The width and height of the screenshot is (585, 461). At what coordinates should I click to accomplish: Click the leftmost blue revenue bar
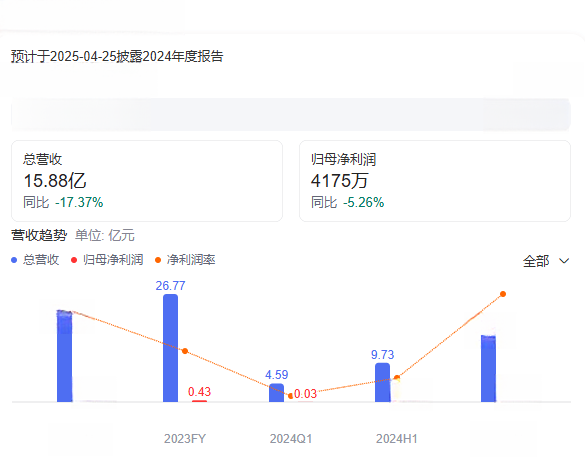pyautogui.click(x=65, y=356)
